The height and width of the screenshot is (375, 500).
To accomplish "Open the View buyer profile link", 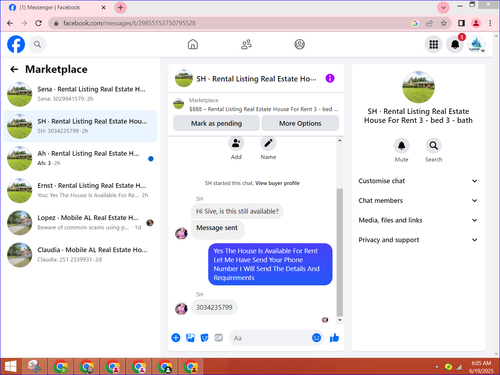I will [x=277, y=183].
